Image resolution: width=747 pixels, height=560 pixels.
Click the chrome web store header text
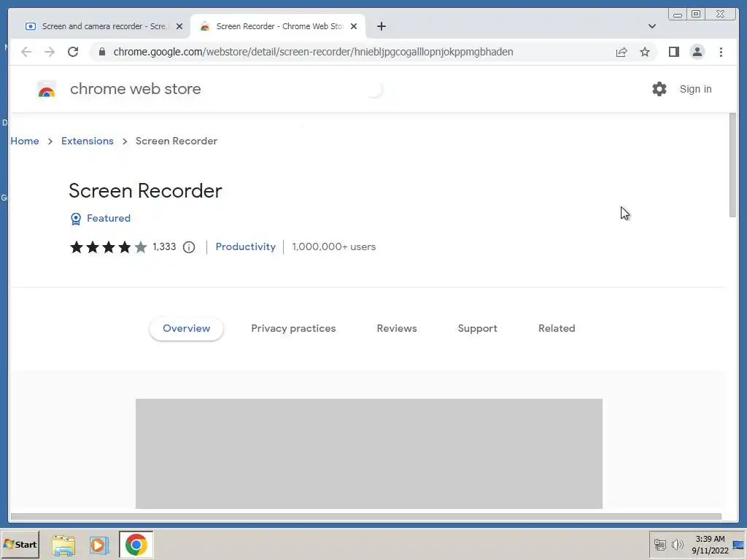click(x=135, y=89)
